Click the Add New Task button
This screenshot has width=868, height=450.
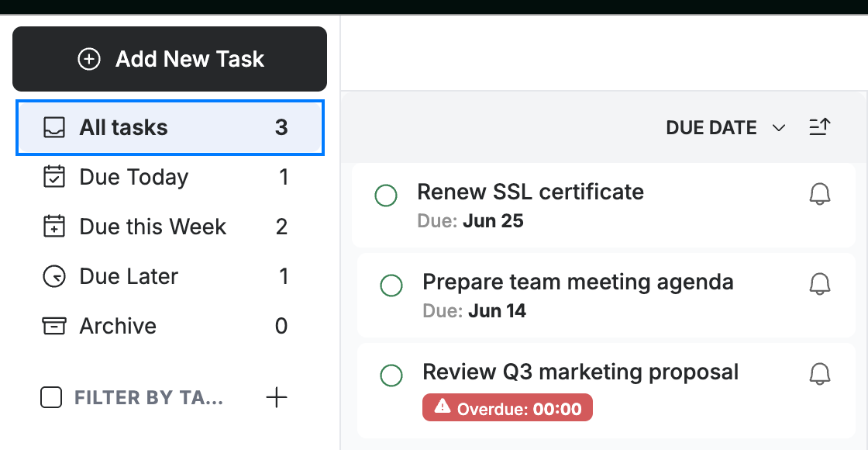[170, 59]
